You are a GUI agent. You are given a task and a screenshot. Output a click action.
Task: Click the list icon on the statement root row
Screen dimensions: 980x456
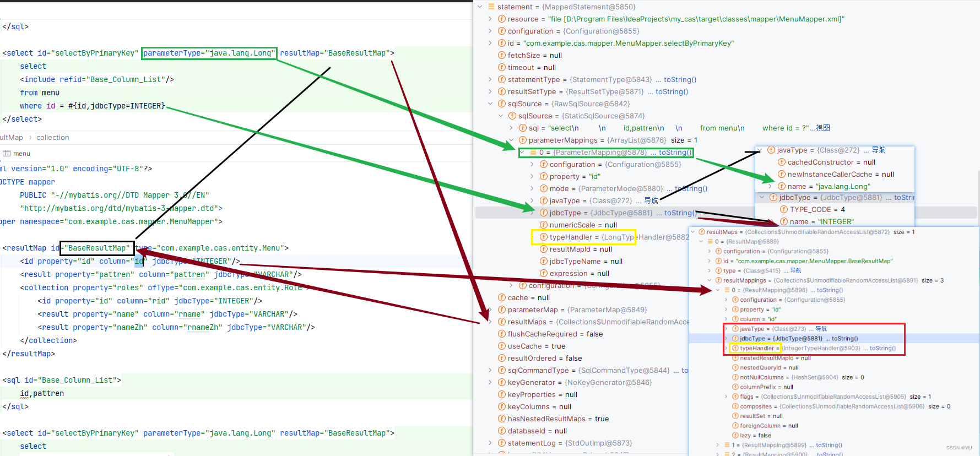pos(491,7)
